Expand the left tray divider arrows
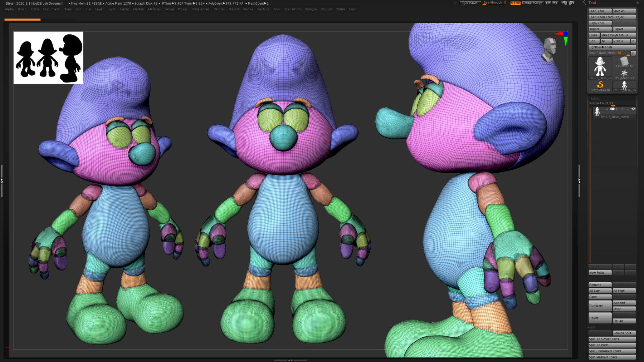The width and height of the screenshot is (644, 362). coord(2,181)
